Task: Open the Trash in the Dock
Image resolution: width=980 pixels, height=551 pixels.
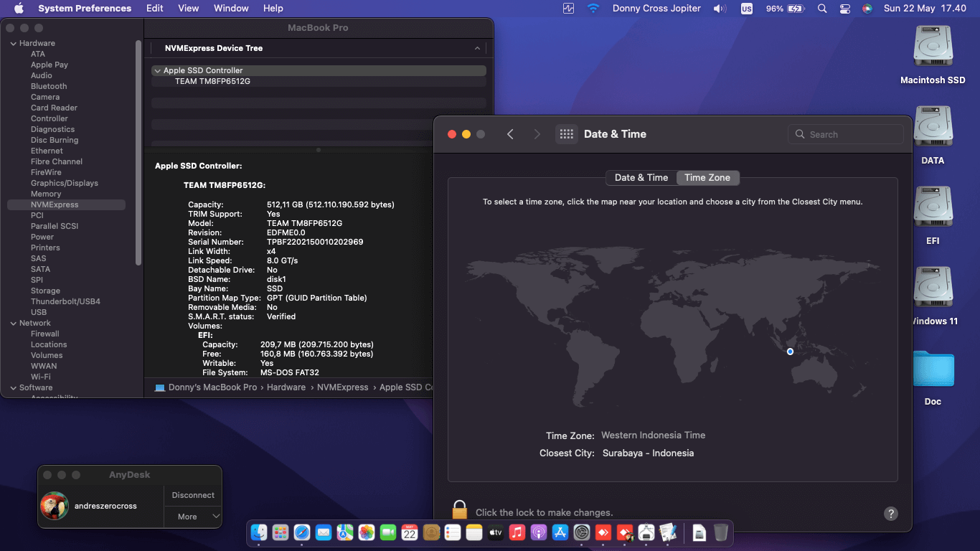Action: pos(721,532)
